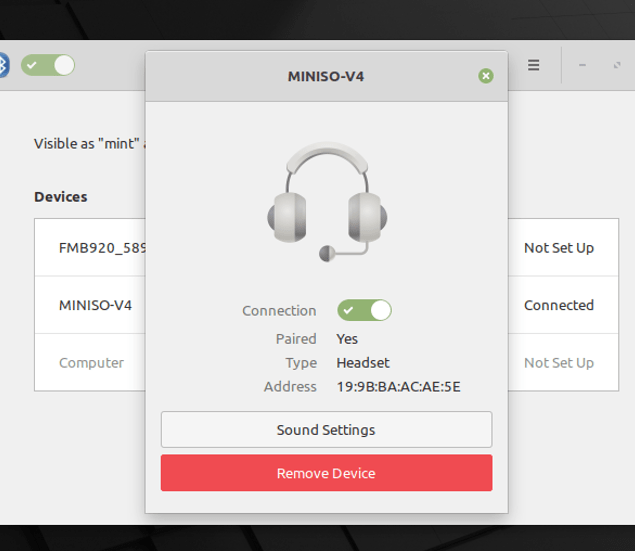
Task: Select the FMB920 device row
Action: point(326,248)
